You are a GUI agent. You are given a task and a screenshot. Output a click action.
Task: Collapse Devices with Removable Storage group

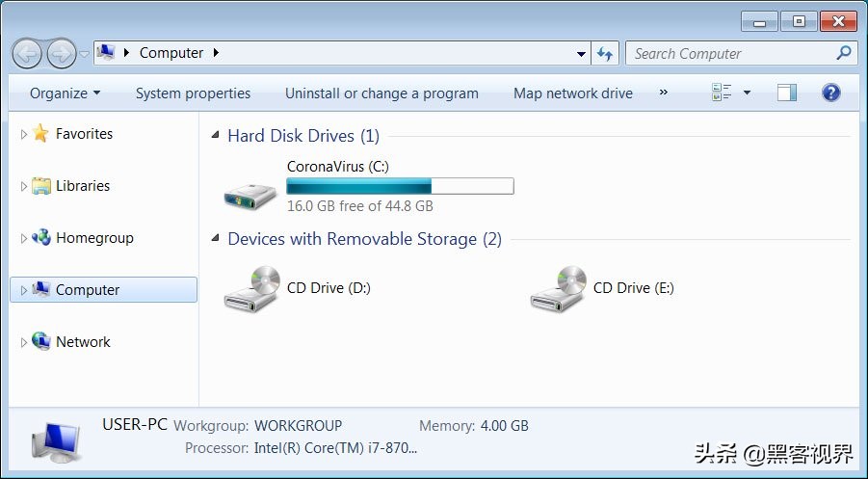(216, 239)
